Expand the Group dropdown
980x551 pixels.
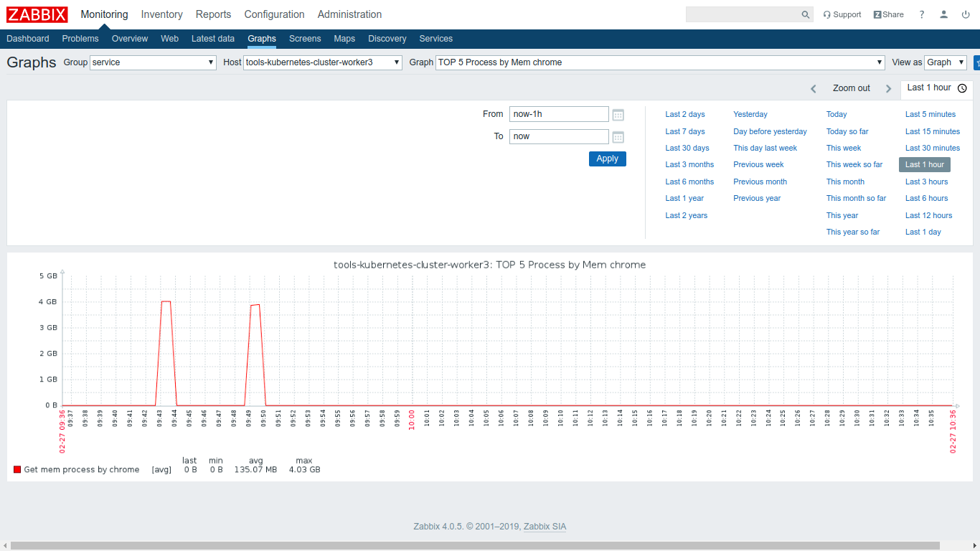click(x=153, y=62)
